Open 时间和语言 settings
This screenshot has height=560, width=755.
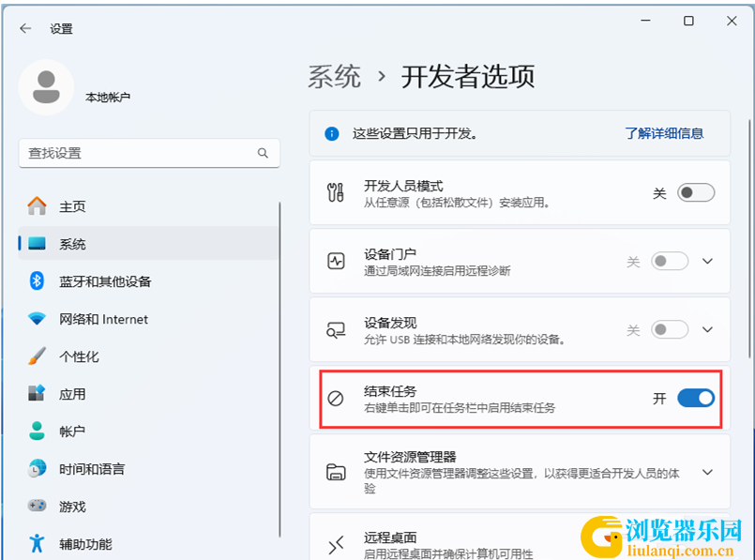click(x=148, y=468)
